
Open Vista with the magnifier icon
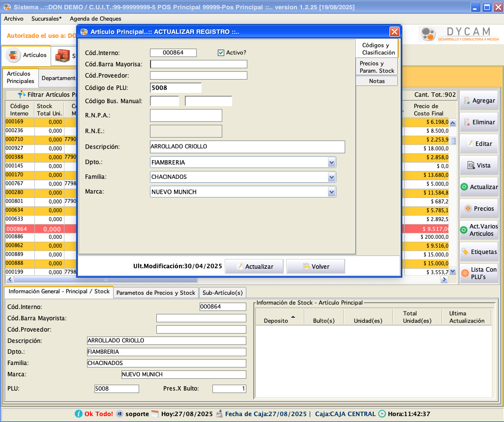pos(471,165)
